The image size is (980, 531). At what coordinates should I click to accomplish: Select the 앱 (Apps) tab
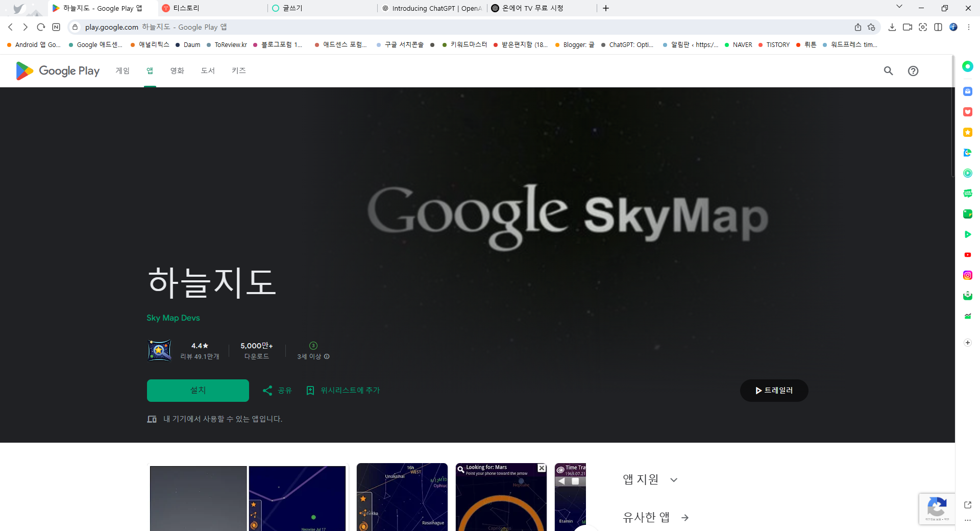(150, 71)
